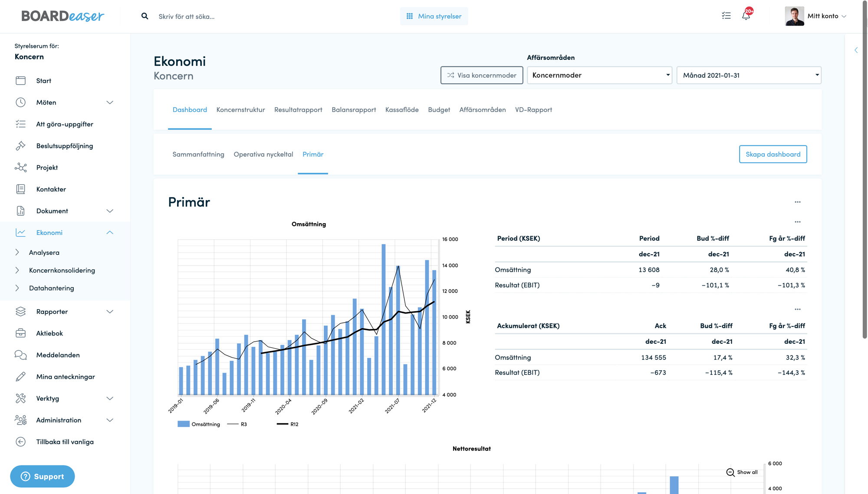Open the task checklist icon in header
The height and width of the screenshot is (494, 868).
click(726, 16)
